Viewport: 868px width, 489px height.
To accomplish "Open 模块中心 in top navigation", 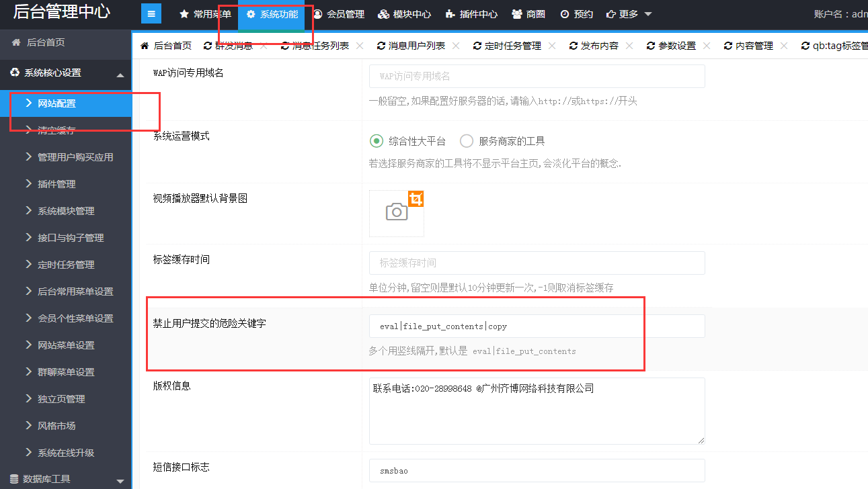I will coord(404,14).
